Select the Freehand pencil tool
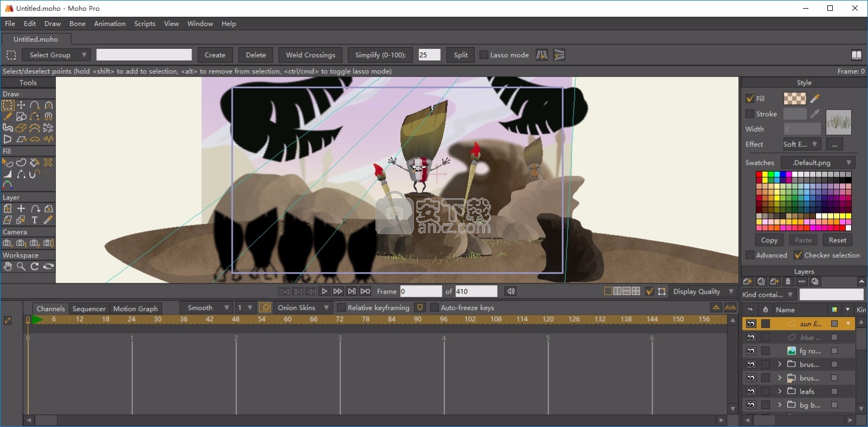The width and height of the screenshot is (868, 427). pyautogui.click(x=8, y=117)
